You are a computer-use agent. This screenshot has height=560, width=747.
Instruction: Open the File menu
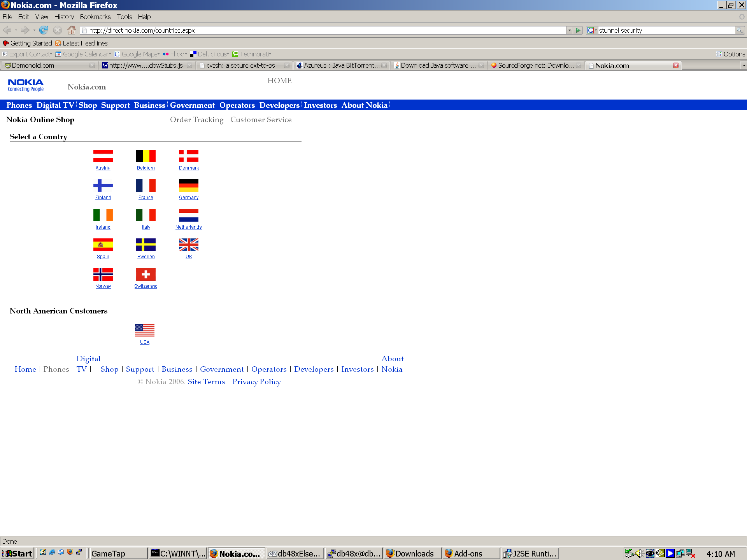click(x=7, y=17)
